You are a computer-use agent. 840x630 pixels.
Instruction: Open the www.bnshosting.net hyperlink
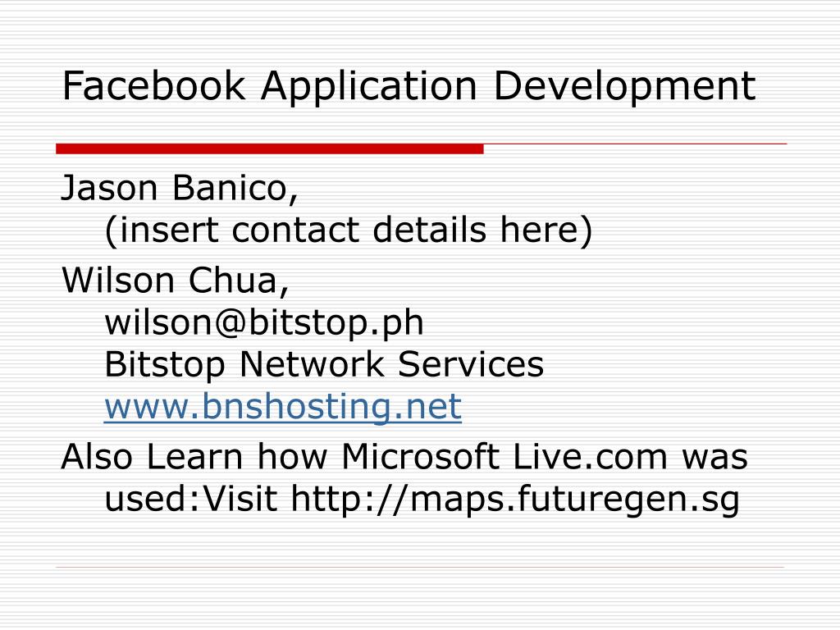pos(283,407)
